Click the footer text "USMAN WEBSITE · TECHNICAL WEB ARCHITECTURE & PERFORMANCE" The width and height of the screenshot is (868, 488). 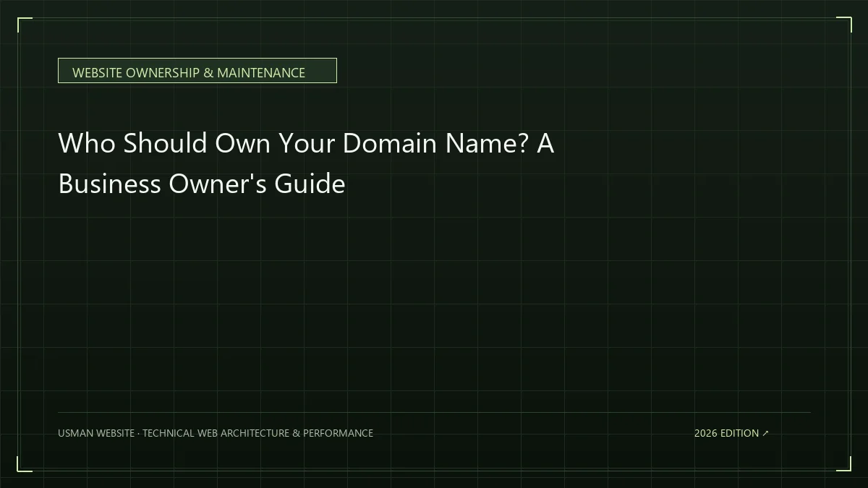pyautogui.click(x=216, y=433)
